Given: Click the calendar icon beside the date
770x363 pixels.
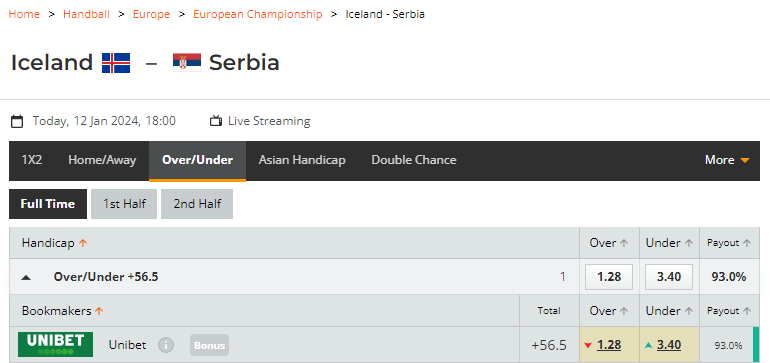Looking at the screenshot, I should pos(17,121).
